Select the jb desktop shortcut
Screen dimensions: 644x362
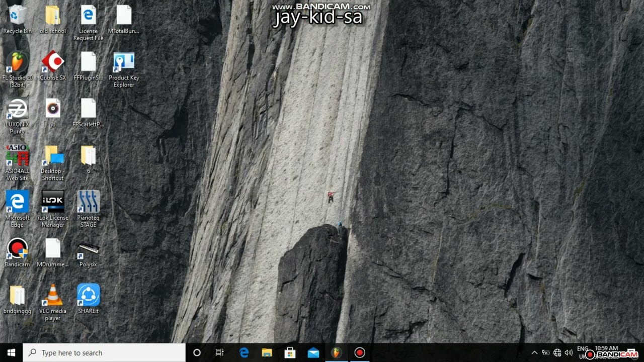tap(53, 113)
